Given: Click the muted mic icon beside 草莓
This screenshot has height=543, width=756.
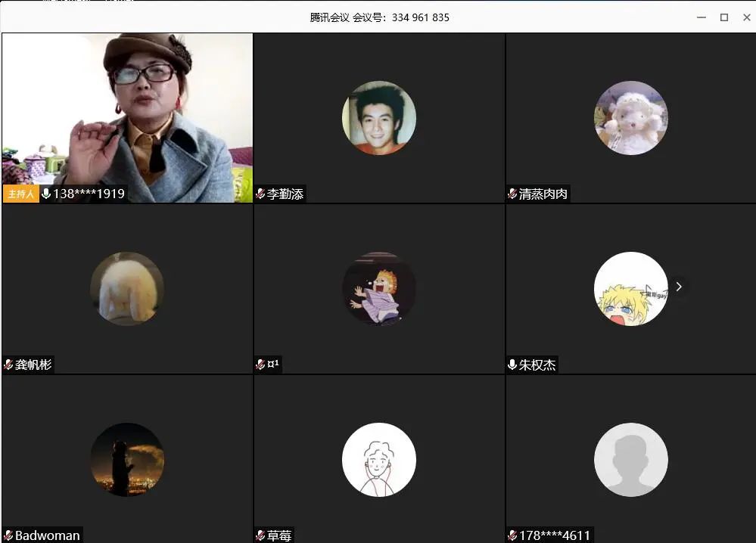Looking at the screenshot, I should [260, 535].
